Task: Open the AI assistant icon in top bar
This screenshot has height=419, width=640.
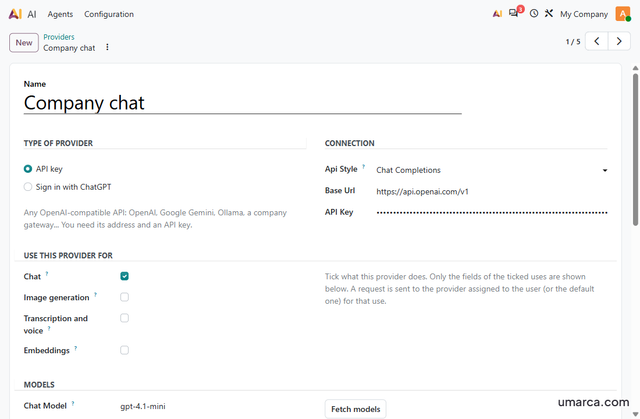Action: 497,14
